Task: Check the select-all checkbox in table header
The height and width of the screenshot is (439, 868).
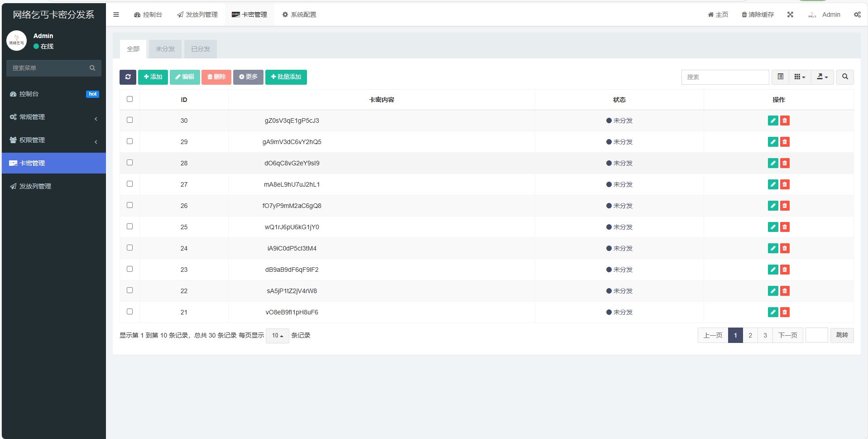Action: [x=129, y=99]
